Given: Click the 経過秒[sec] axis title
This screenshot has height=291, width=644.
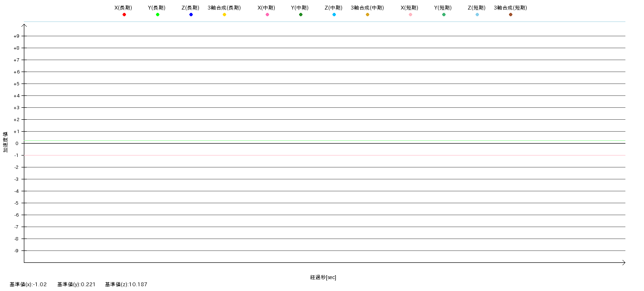Looking at the screenshot, I should pos(323,277).
